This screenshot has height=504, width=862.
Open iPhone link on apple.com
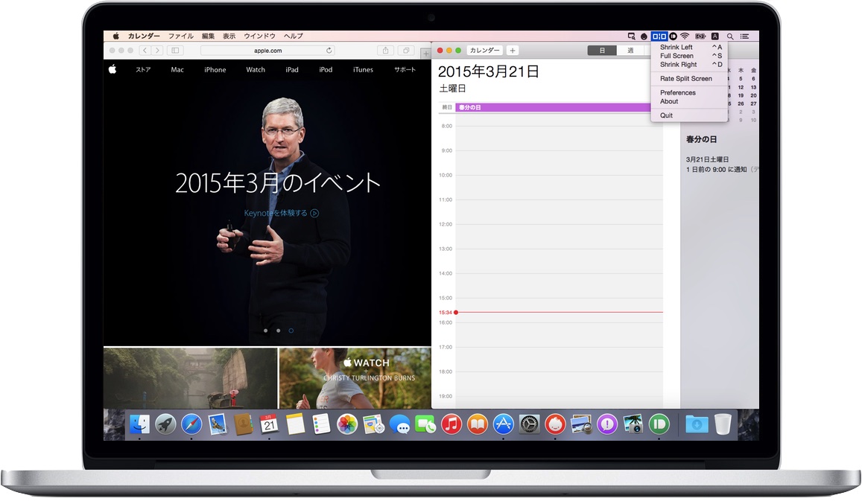tap(215, 70)
